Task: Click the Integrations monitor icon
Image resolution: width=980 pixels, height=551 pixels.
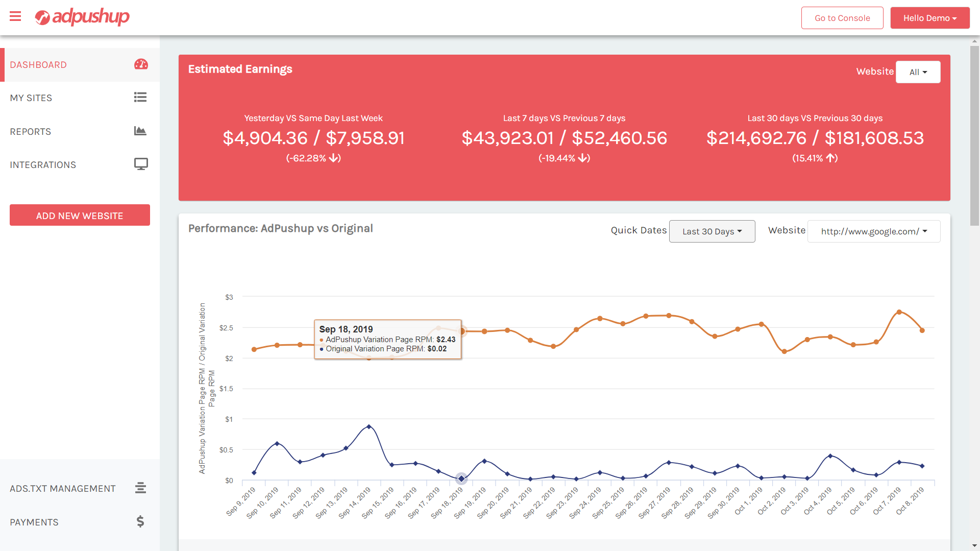Action: tap(141, 164)
